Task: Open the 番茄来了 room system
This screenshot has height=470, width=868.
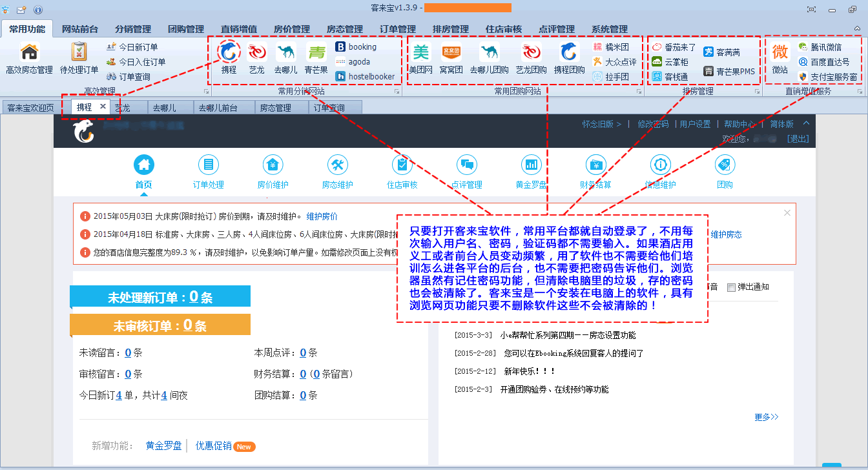Action: (674, 48)
